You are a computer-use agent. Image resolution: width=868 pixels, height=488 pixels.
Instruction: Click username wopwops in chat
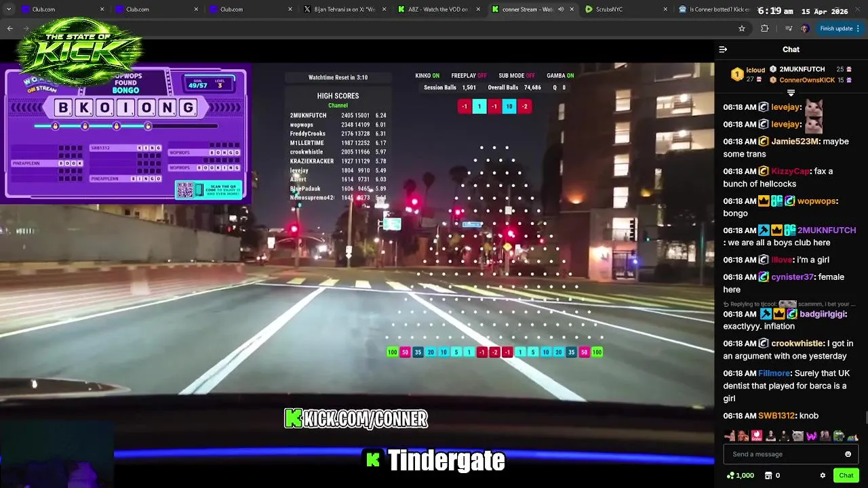pyautogui.click(x=817, y=201)
